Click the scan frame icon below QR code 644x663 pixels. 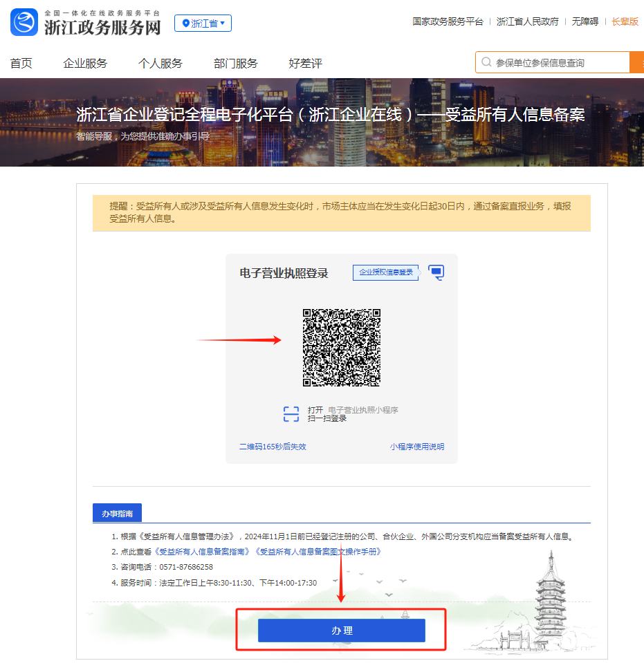291,414
